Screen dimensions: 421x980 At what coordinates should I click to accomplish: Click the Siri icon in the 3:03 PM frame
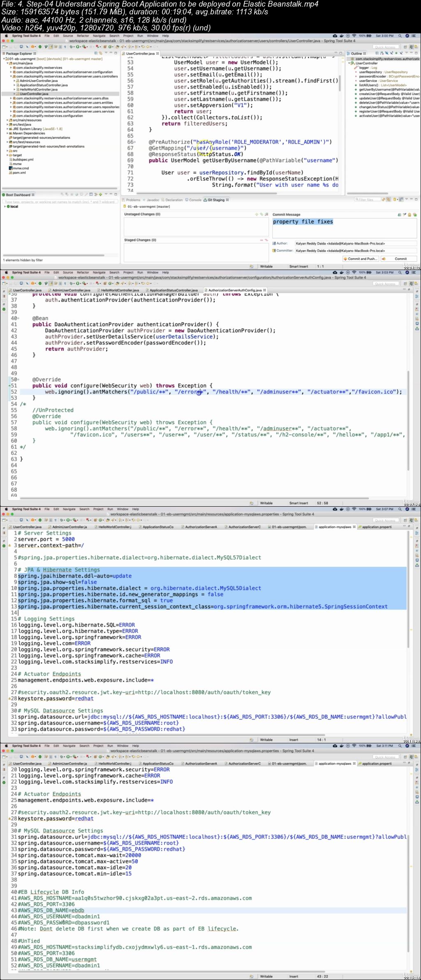407,272
